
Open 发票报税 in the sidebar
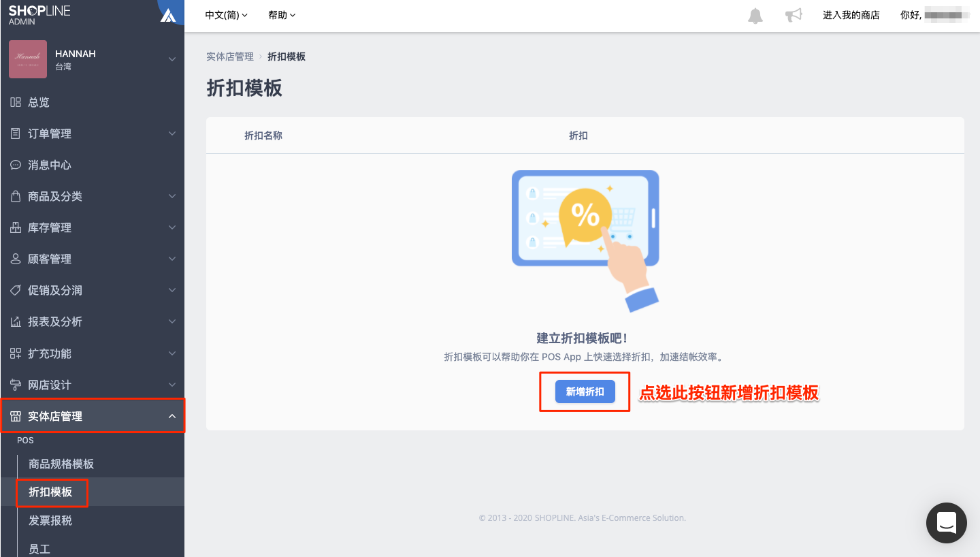50,520
